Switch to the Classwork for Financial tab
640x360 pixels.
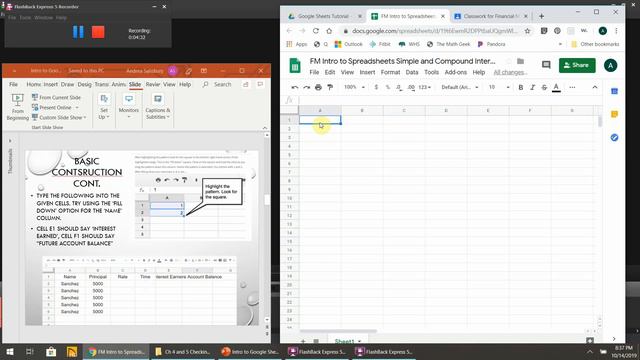pyautogui.click(x=491, y=16)
